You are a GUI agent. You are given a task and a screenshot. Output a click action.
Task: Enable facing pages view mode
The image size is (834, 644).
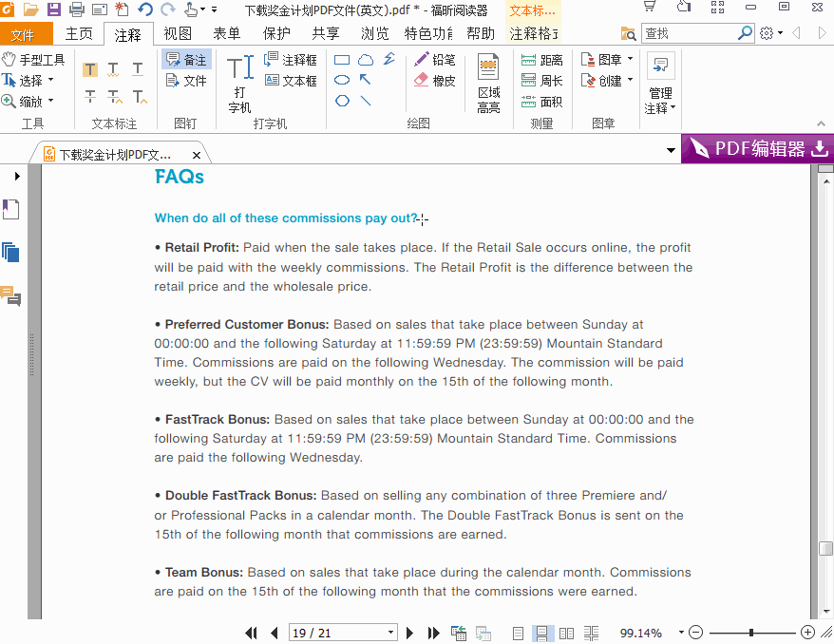pos(566,633)
